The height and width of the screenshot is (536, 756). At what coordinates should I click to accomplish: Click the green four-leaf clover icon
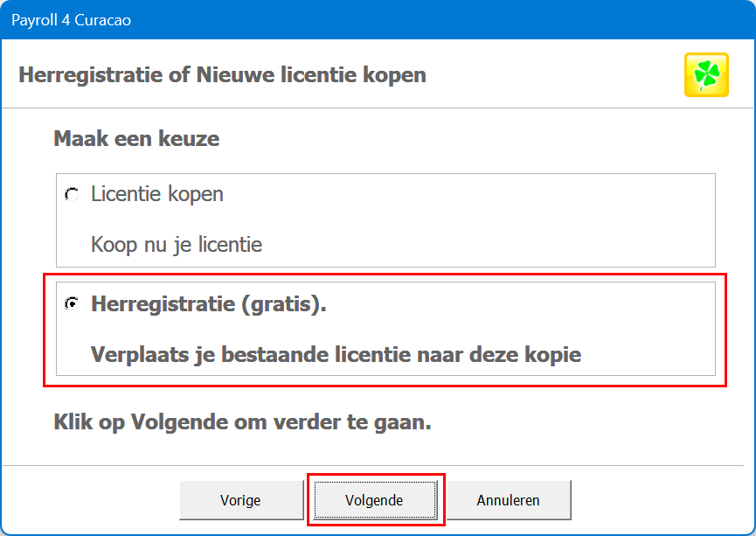(x=706, y=75)
